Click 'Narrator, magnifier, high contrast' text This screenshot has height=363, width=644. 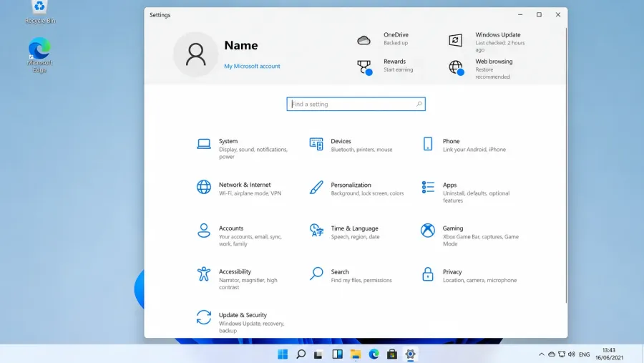click(x=248, y=284)
